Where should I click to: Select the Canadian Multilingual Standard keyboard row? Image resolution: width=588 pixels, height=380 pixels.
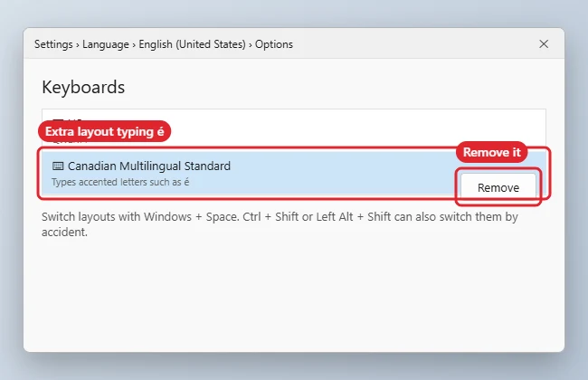click(294, 173)
